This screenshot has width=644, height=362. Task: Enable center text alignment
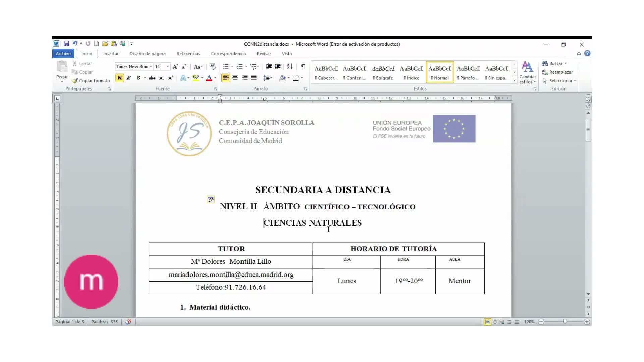click(235, 78)
